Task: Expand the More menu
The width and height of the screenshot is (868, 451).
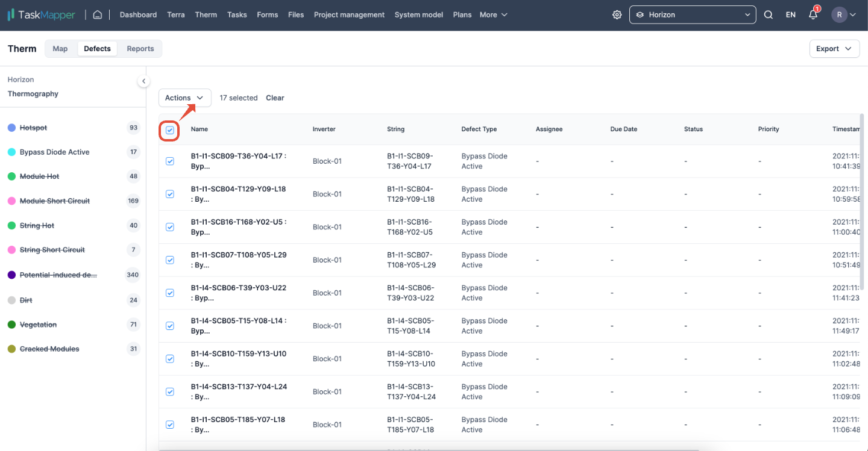Action: tap(494, 15)
